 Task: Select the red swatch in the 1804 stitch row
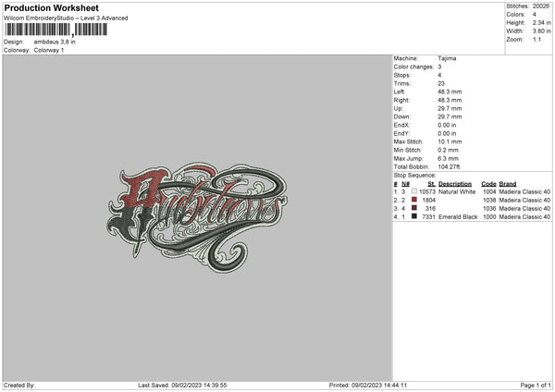pyautogui.click(x=414, y=200)
